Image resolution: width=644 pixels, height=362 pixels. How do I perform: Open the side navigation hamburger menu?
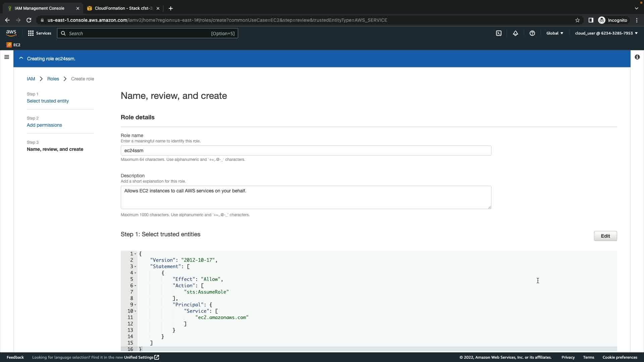point(6,57)
